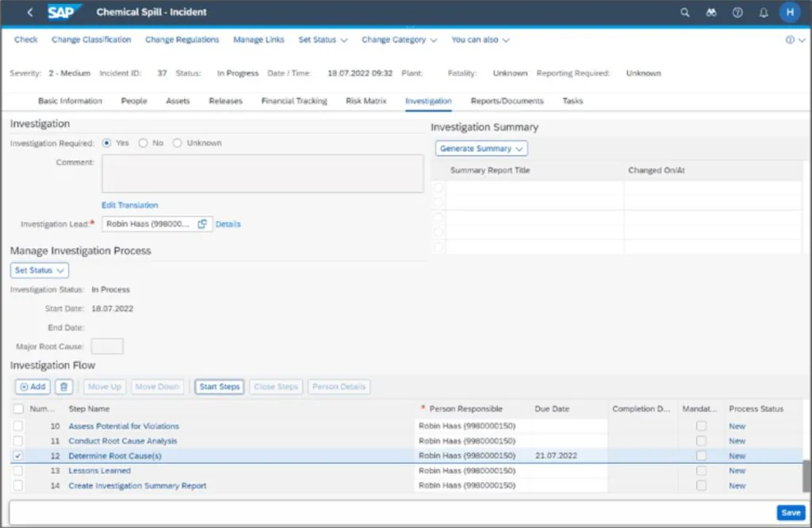The width and height of the screenshot is (812, 528).
Task: Click Save button
Action: click(791, 512)
